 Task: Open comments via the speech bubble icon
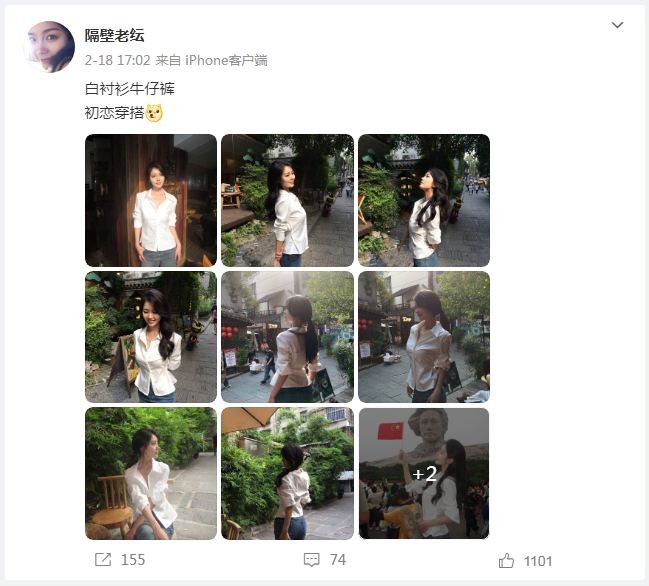coord(311,560)
